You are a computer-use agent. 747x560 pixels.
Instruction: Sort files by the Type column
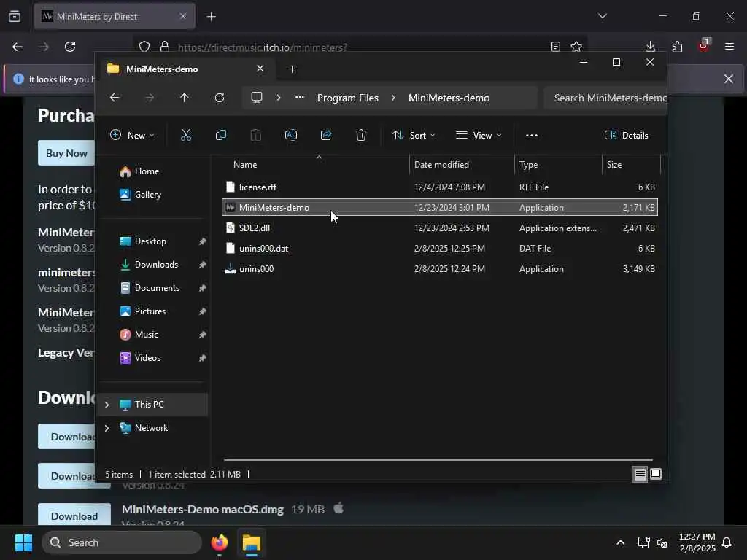point(528,165)
